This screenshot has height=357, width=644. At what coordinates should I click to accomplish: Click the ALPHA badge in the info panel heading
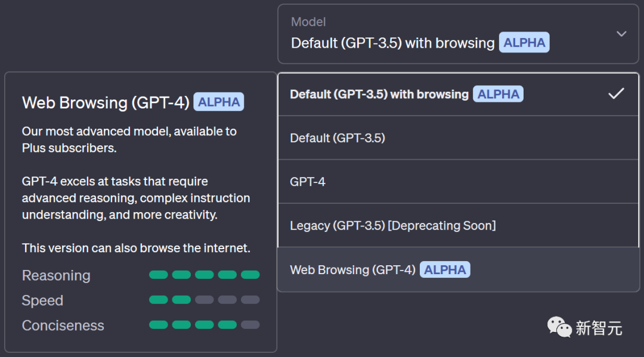click(219, 102)
